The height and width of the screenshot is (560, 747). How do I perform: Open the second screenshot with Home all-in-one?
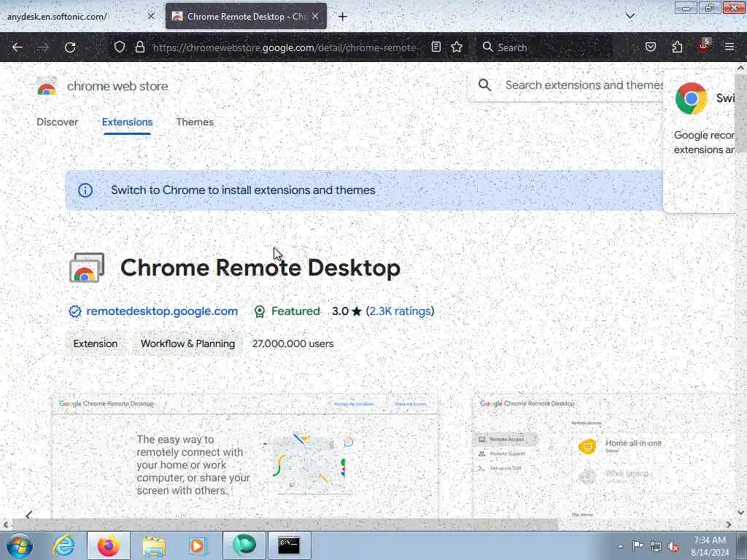point(604,456)
